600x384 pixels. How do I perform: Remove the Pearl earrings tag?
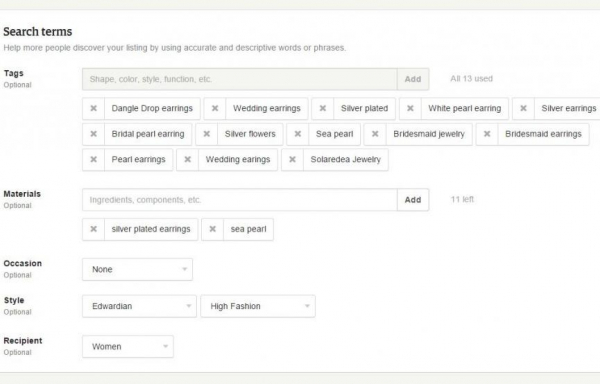pos(93,159)
